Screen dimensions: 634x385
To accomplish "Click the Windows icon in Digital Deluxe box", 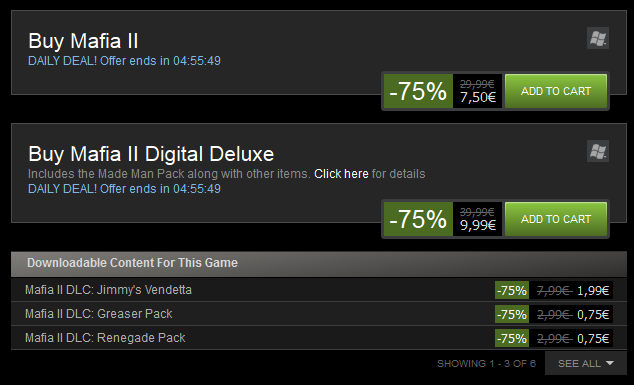I will click(598, 151).
